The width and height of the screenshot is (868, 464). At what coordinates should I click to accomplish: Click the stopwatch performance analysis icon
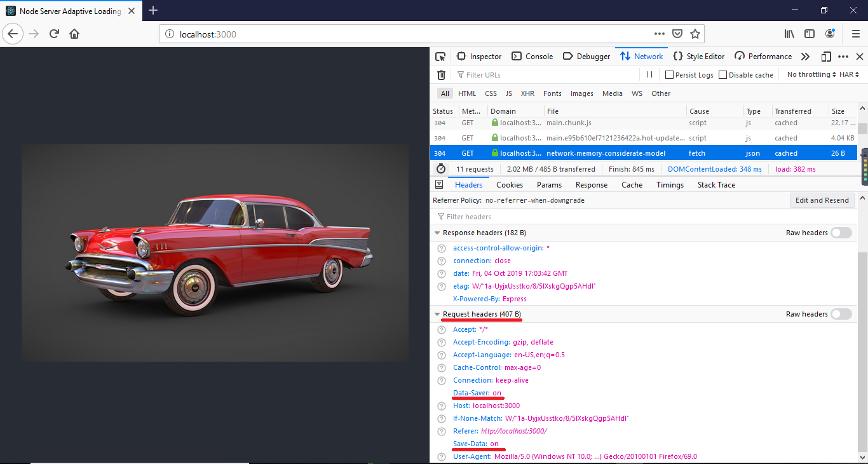[441, 168]
